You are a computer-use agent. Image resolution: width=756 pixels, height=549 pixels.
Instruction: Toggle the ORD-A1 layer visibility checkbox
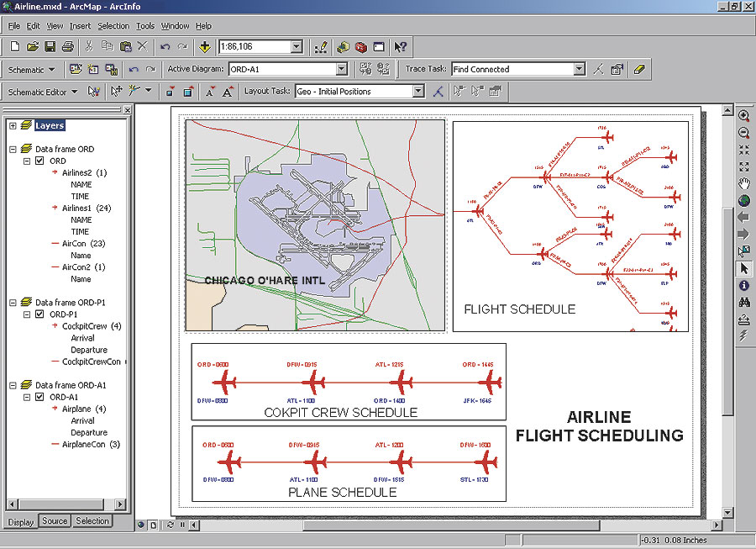pyautogui.click(x=39, y=397)
